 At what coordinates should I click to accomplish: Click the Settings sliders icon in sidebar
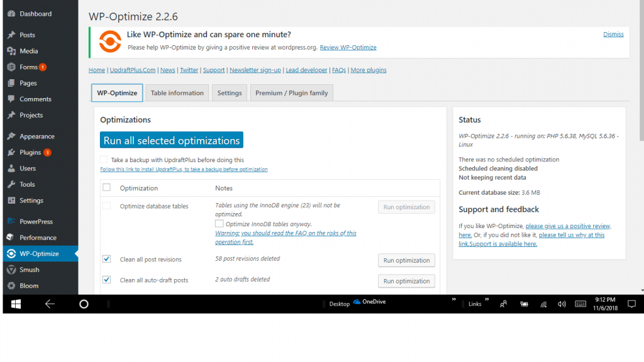click(11, 200)
